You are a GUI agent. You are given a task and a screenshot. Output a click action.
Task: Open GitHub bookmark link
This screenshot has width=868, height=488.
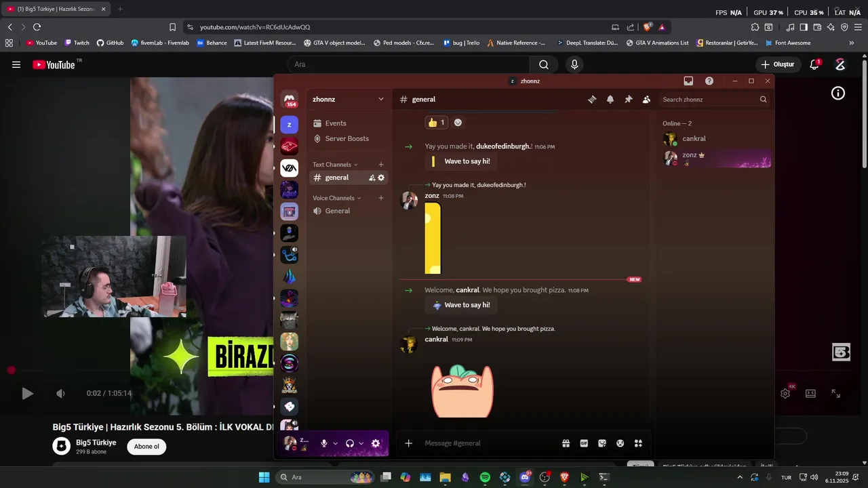[110, 43]
